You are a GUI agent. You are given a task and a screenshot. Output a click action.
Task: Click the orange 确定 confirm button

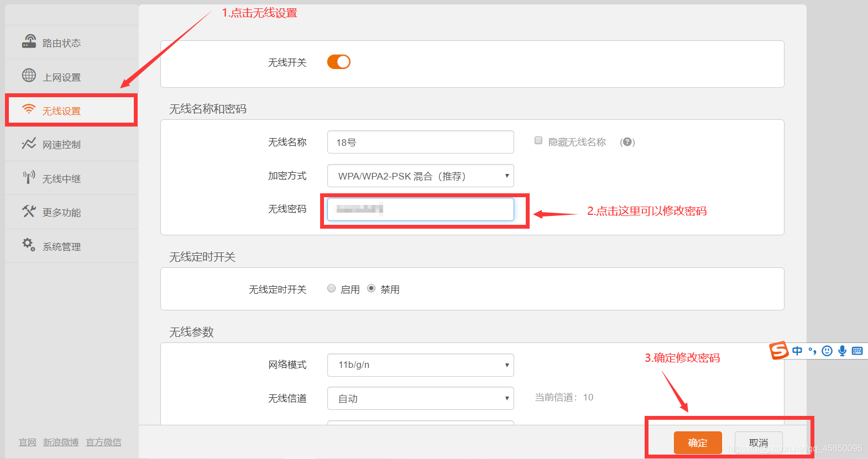pyautogui.click(x=698, y=442)
